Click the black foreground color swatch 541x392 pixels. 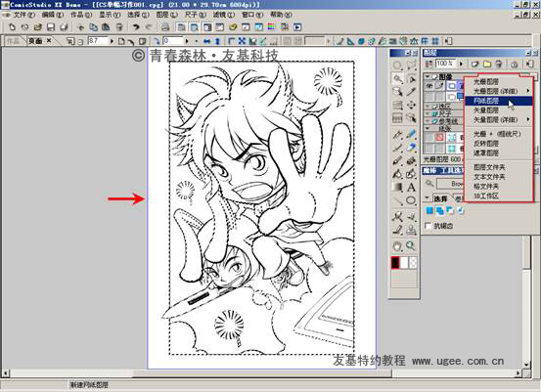point(395,263)
